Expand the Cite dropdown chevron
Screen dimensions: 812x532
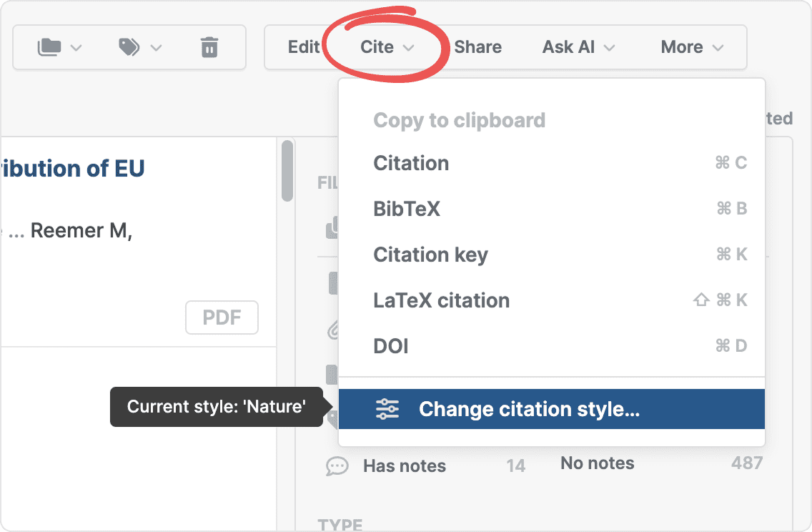[409, 48]
